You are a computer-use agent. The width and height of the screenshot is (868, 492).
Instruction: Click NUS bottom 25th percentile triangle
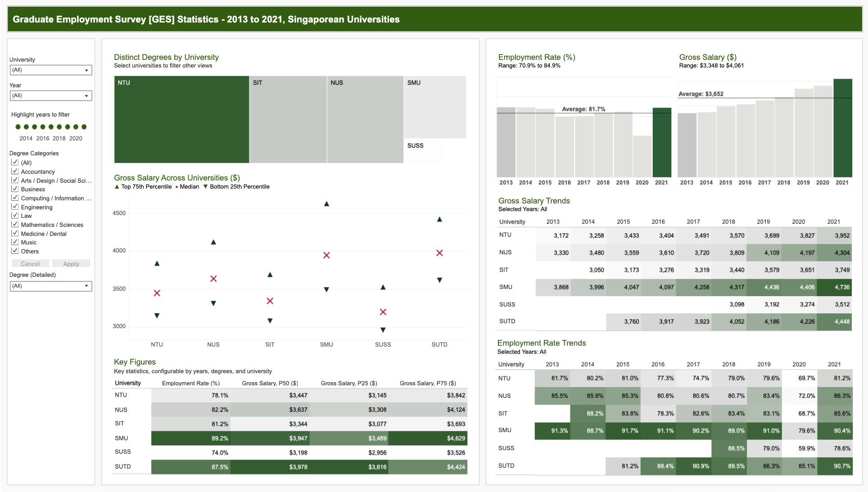click(213, 303)
